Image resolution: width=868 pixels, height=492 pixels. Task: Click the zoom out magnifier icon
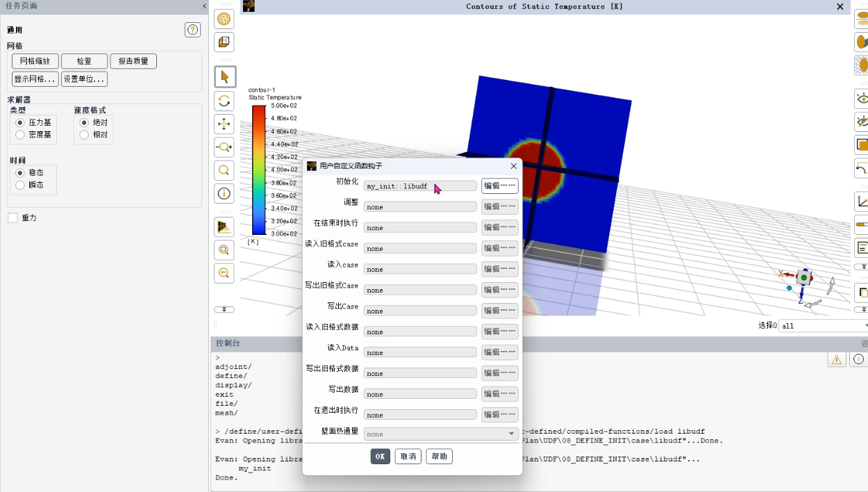[x=224, y=273]
